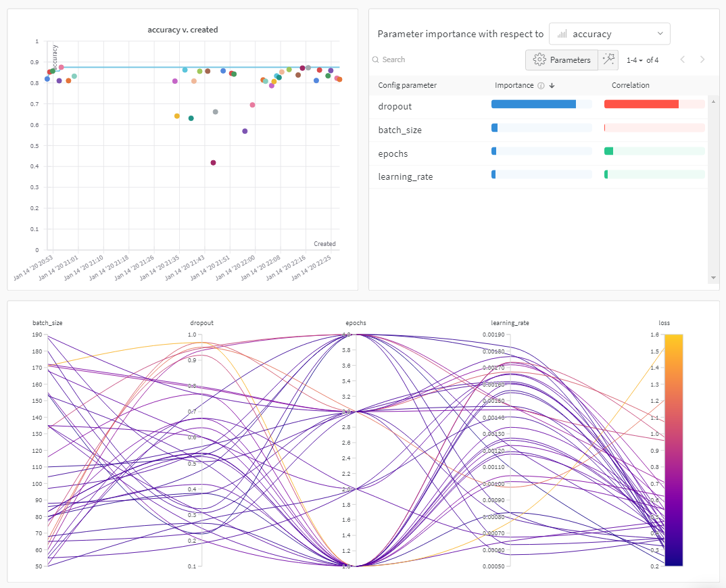This screenshot has width=726, height=588.
Task: Click the learning_rate row in the parameter table
Action: [473, 176]
